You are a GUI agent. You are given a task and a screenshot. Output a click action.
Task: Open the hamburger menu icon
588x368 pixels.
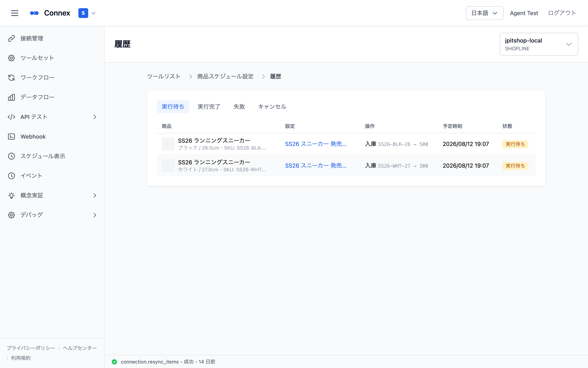coord(14,13)
